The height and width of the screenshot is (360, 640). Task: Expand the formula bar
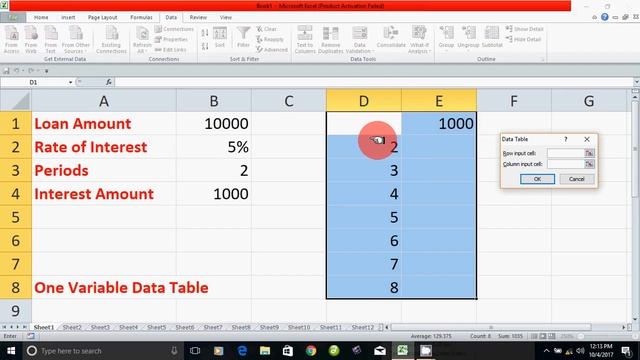click(636, 82)
